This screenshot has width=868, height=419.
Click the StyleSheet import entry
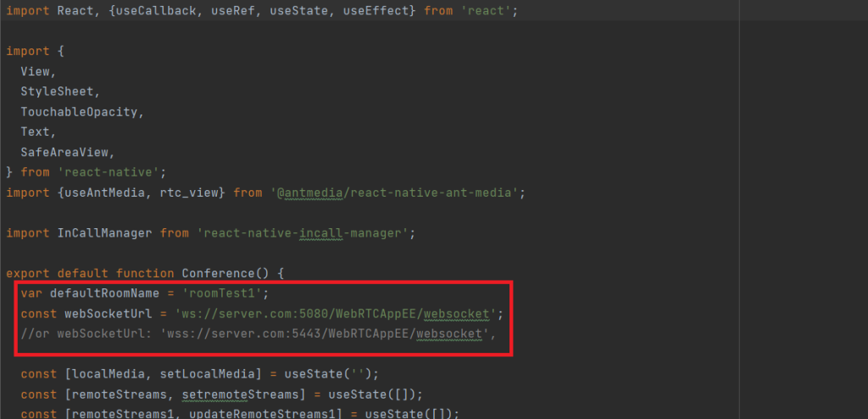pyautogui.click(x=58, y=92)
